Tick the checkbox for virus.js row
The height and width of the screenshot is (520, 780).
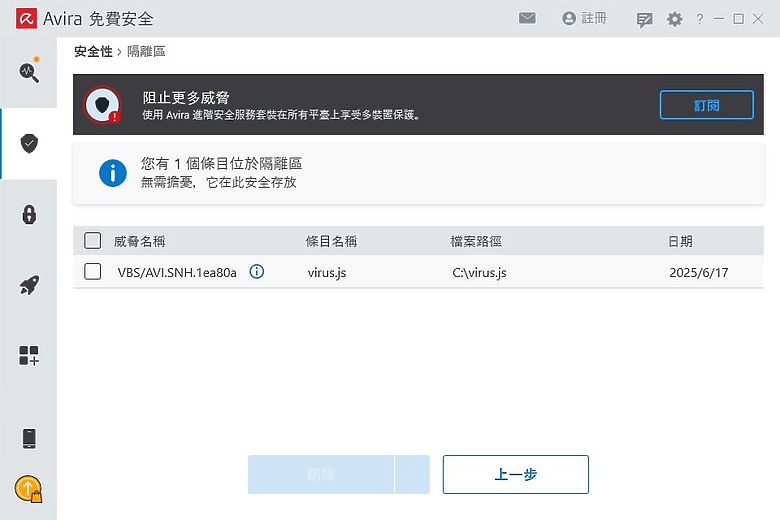click(93, 272)
